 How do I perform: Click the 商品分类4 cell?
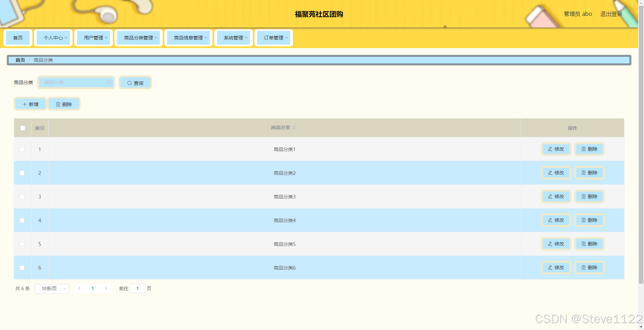coord(285,220)
